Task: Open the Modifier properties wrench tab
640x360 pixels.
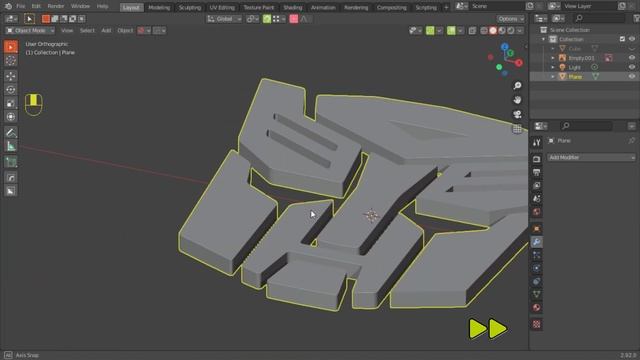Action: tap(537, 242)
